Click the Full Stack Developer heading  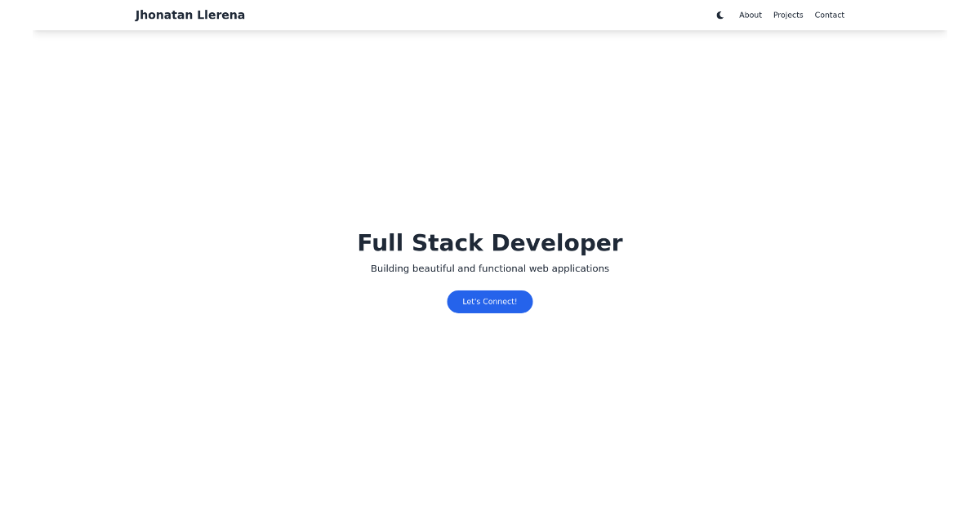coord(490,242)
